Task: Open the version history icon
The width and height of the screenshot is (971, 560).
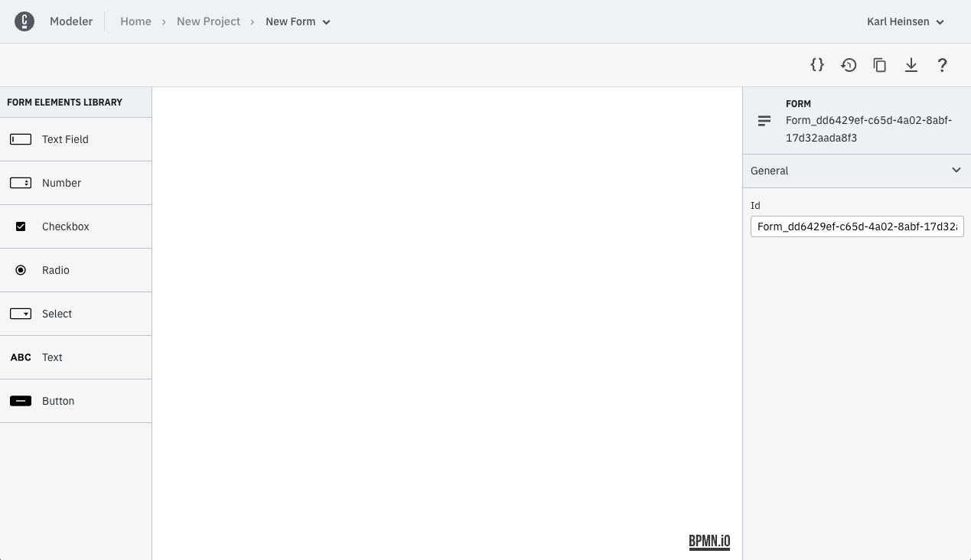Action: (x=849, y=65)
